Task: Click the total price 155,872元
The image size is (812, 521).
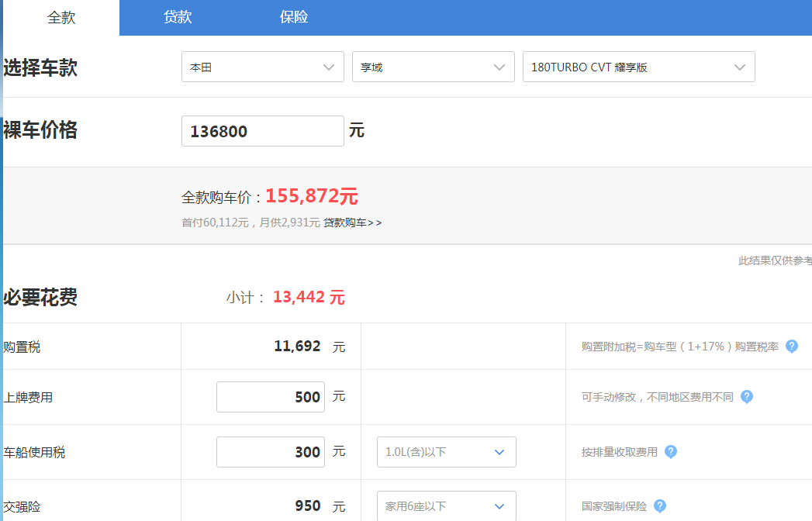Action: point(312,196)
